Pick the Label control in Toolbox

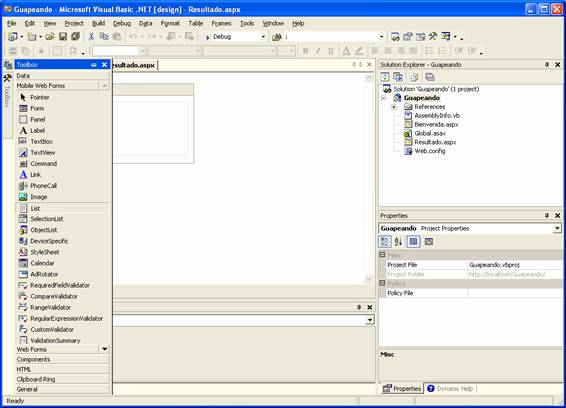[x=62, y=130]
